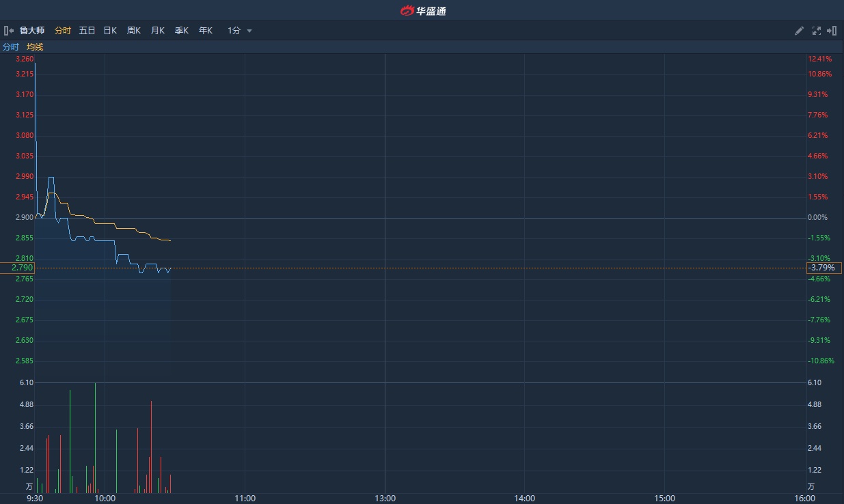
Task: Click the -3.79% change label
Action: [x=824, y=268]
